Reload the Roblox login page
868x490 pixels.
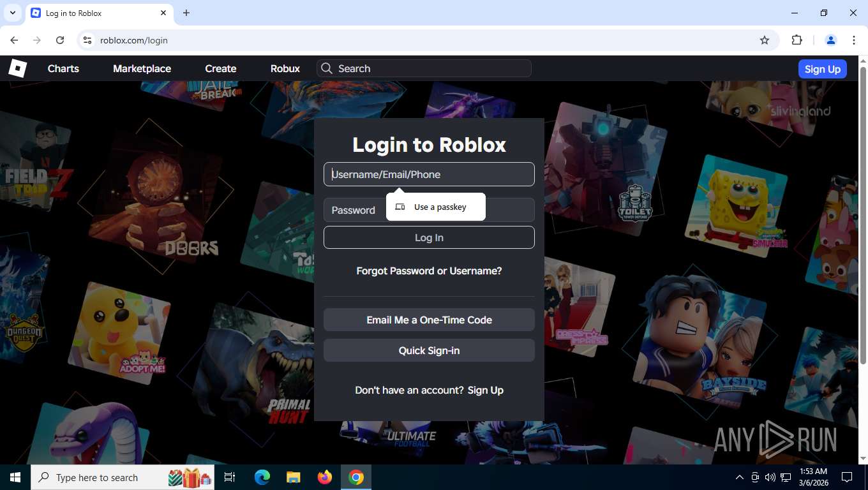point(60,40)
